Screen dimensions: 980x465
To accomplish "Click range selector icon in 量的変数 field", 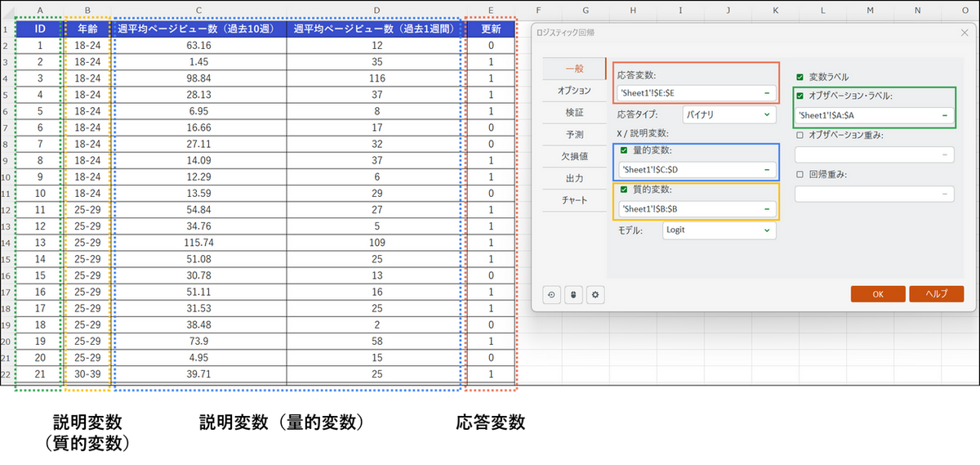I will [767, 169].
